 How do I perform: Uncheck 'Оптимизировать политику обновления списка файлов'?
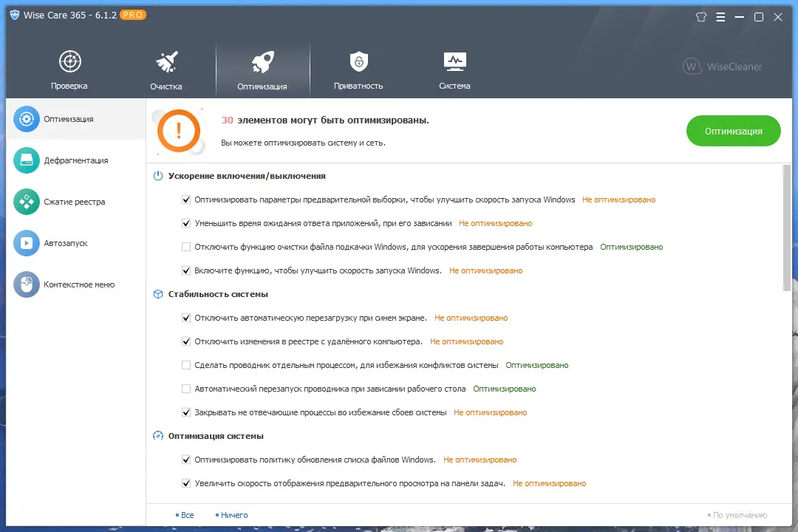186,460
